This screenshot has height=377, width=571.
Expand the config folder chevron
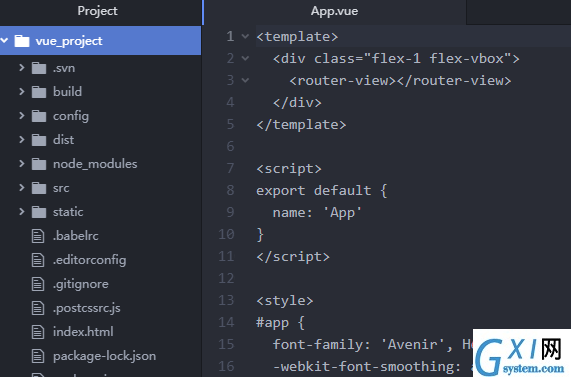point(21,115)
